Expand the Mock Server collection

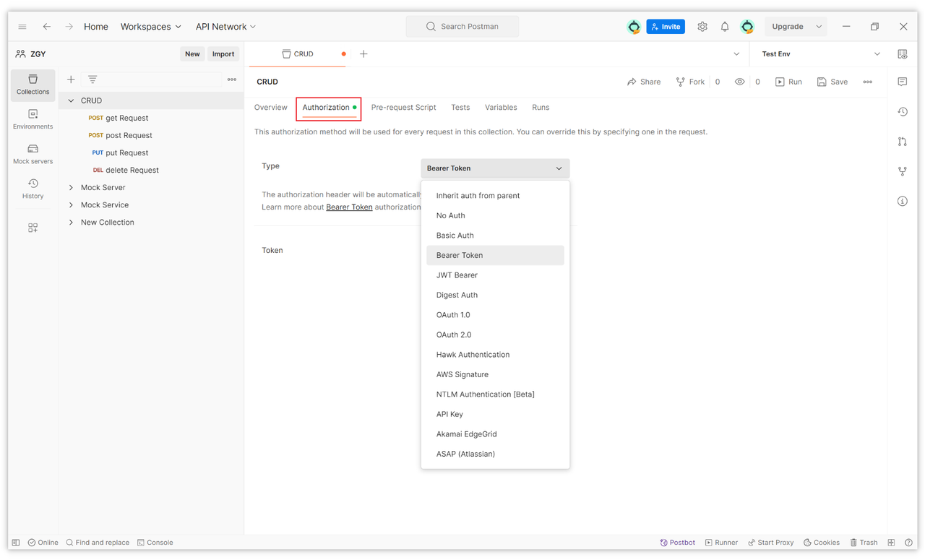[71, 187]
